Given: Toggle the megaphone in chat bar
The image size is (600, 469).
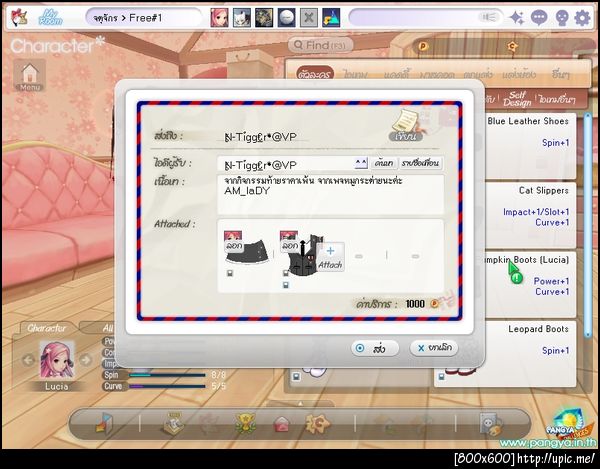Looking at the screenshot, I should (489, 17).
